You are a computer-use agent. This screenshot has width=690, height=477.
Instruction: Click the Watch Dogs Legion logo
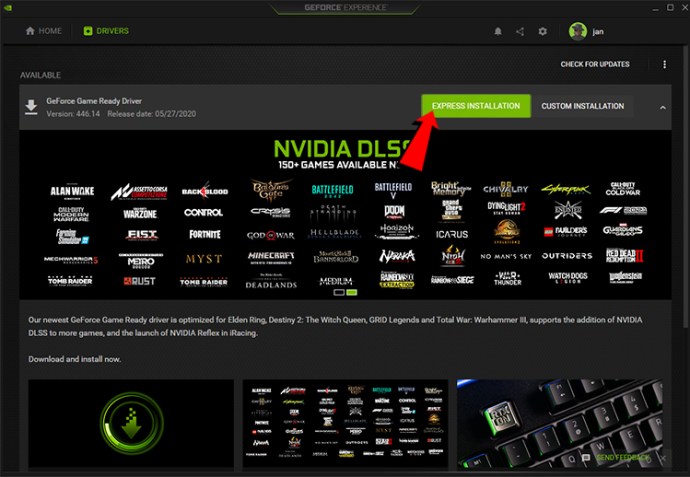click(568, 278)
